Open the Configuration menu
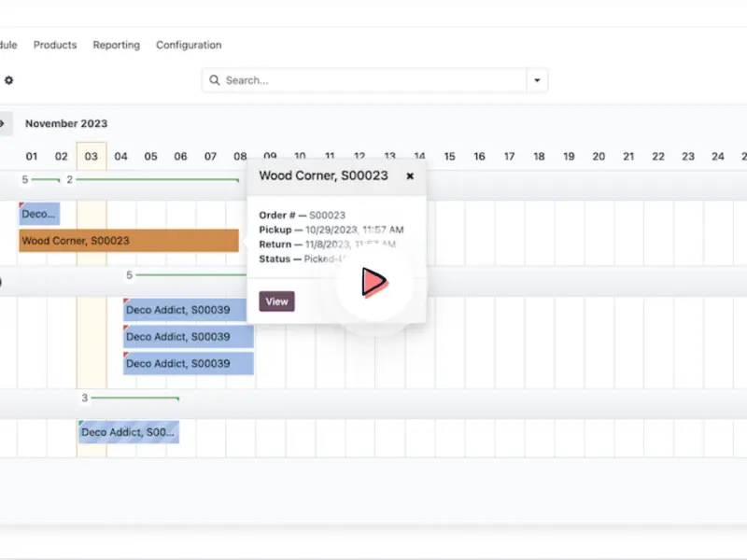The width and height of the screenshot is (747, 560). pyautogui.click(x=189, y=45)
